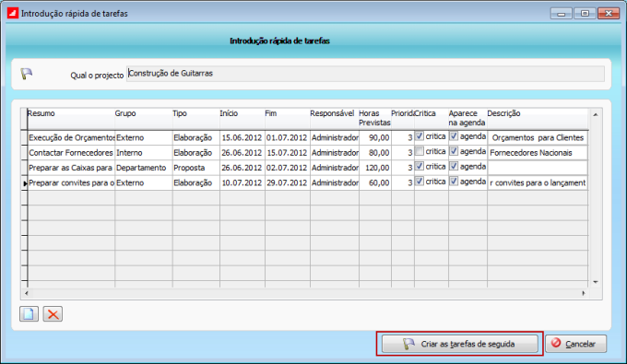Click hours cell 60,00
627x364 pixels.
point(375,183)
